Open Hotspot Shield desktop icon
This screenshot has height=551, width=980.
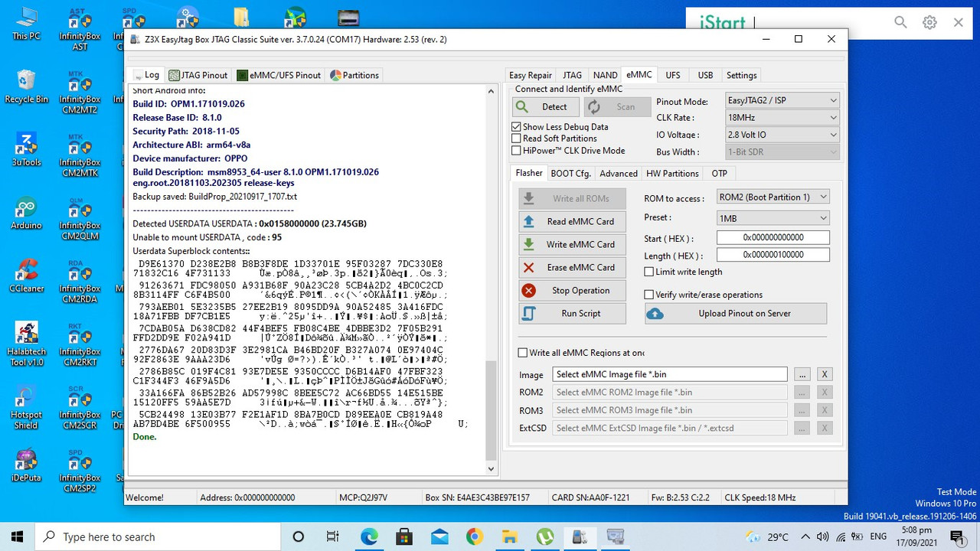27,407
